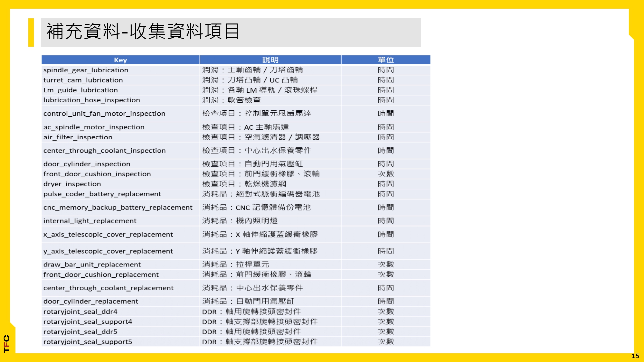Select the 單位 column header
The width and height of the screenshot is (644, 362).
[x=386, y=60]
